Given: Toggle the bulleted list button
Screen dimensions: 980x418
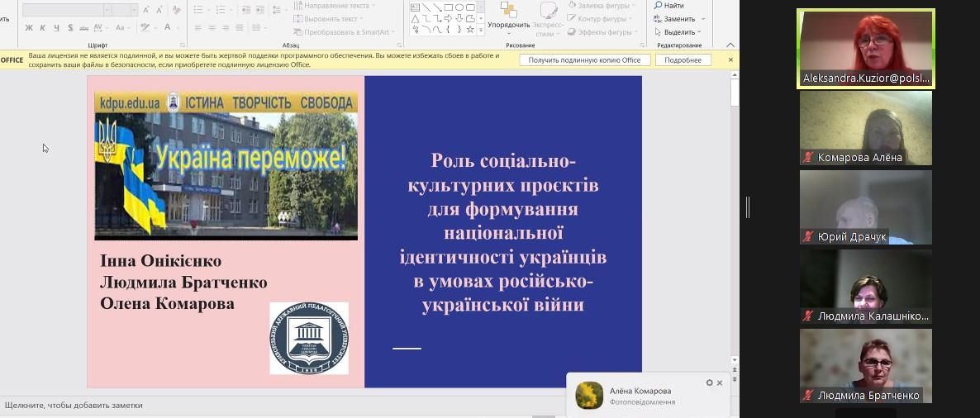Looking at the screenshot, I should point(198,10).
